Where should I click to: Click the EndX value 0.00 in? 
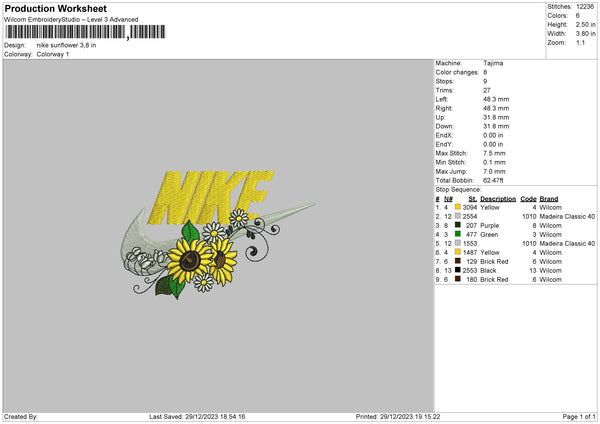[493, 135]
